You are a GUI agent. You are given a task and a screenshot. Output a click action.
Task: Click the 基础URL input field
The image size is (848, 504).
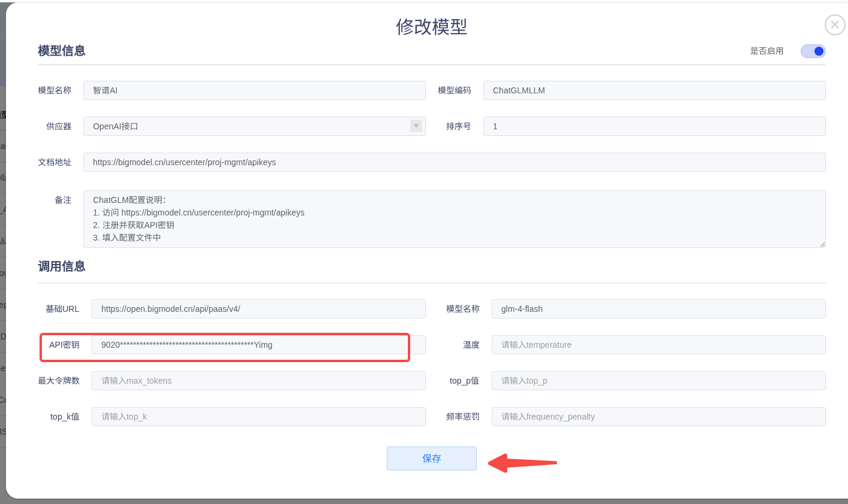click(x=258, y=309)
